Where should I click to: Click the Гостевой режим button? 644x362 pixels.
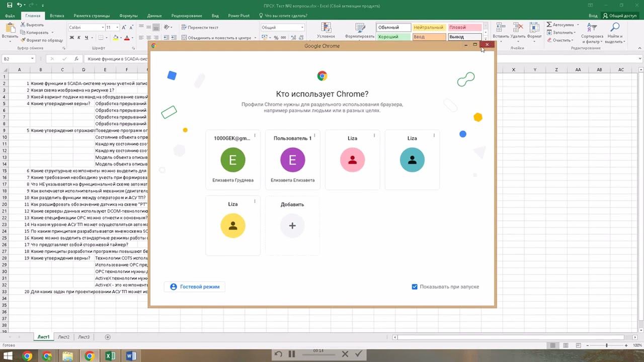pos(195,287)
